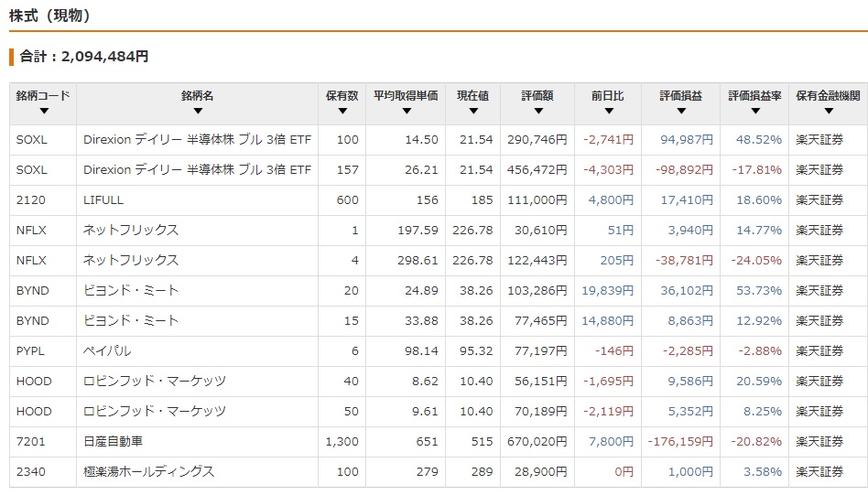Sort by 現在値 column arrow
Image resolution: width=868 pixels, height=495 pixels.
(x=473, y=111)
